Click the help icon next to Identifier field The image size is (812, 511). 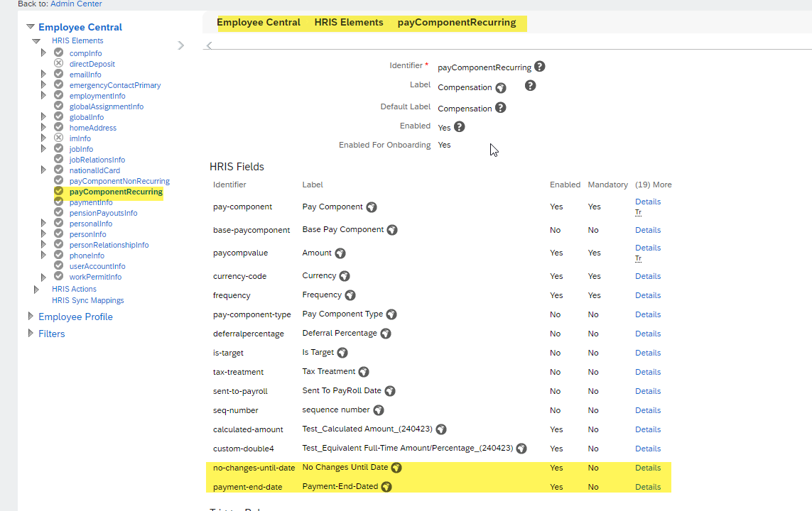(540, 67)
